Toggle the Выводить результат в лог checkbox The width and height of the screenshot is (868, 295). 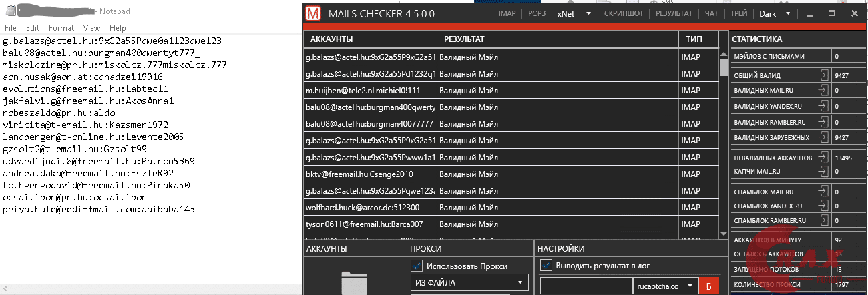tap(545, 266)
